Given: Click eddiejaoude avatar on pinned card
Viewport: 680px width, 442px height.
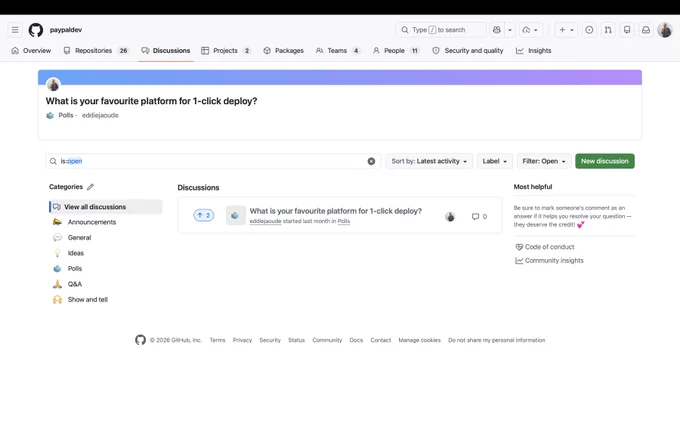Looking at the screenshot, I should coord(53,84).
